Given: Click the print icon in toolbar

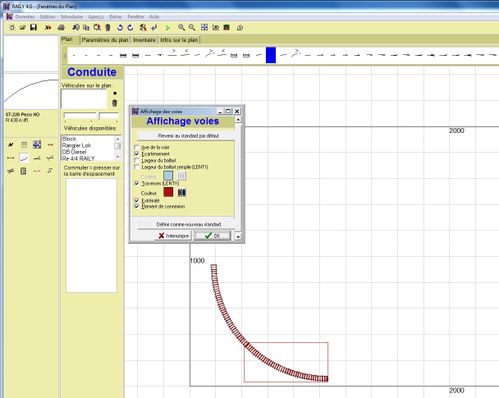Looking at the screenshot, I should click(61, 27).
